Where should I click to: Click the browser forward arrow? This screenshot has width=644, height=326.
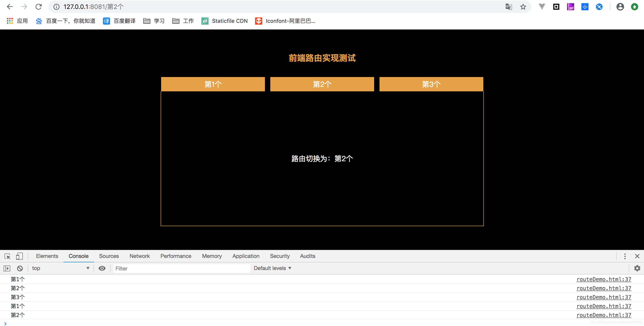pyautogui.click(x=24, y=7)
